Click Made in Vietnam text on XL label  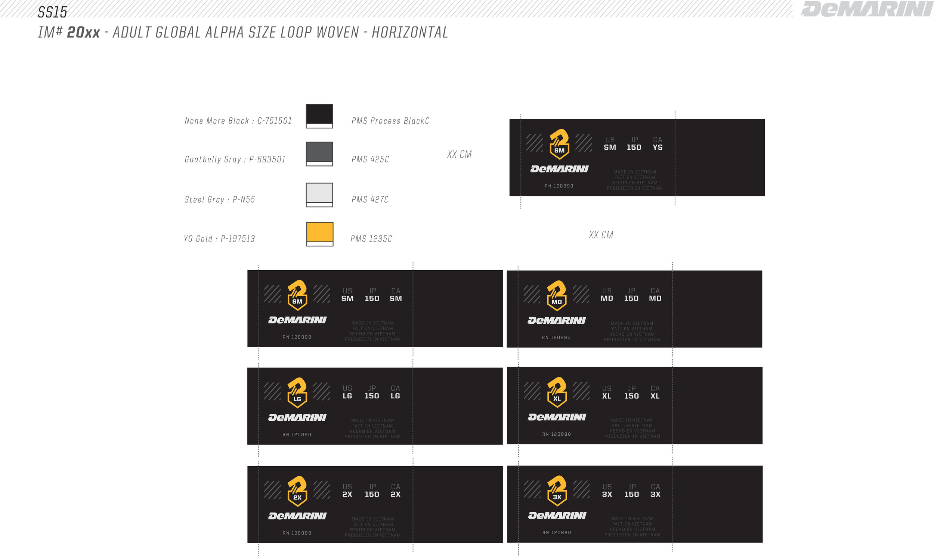pyautogui.click(x=632, y=420)
